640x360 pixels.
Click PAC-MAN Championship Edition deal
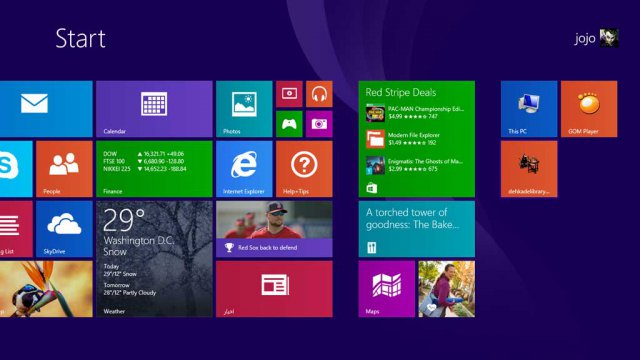pyautogui.click(x=415, y=113)
